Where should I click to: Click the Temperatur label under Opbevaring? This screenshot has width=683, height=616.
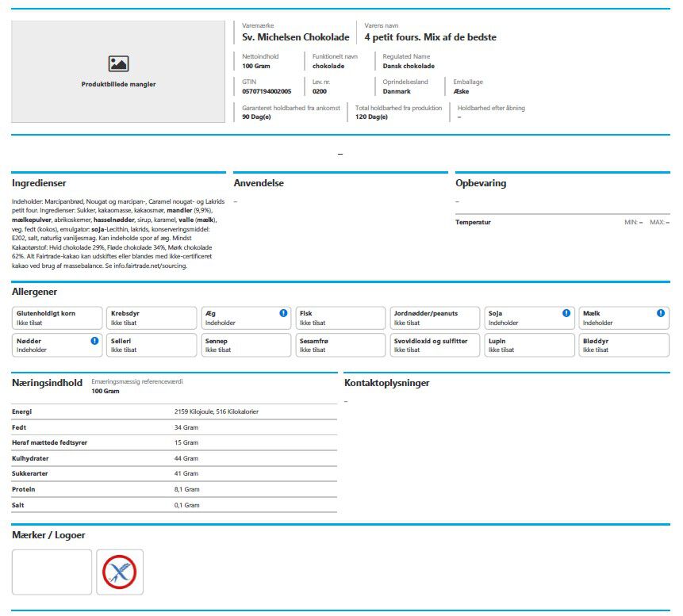click(x=473, y=222)
